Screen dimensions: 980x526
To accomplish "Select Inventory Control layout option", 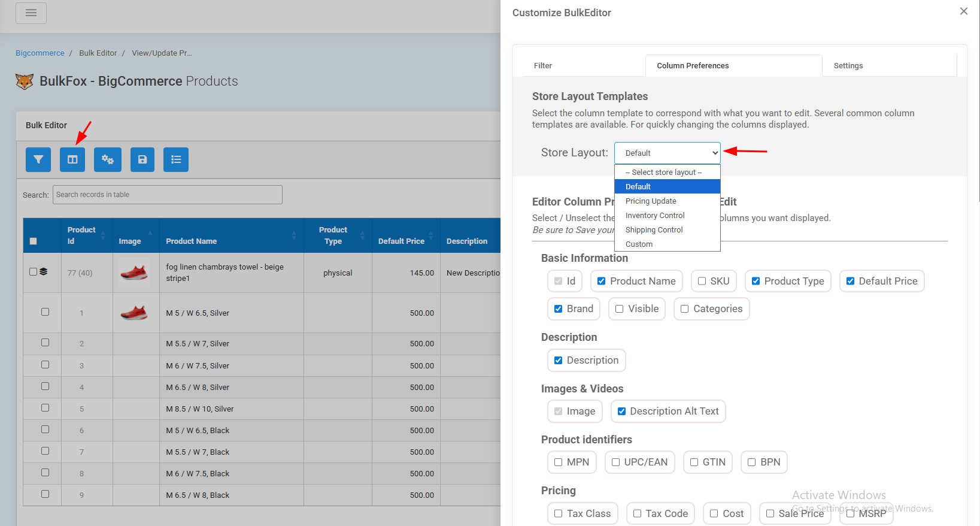I will (x=668, y=216).
